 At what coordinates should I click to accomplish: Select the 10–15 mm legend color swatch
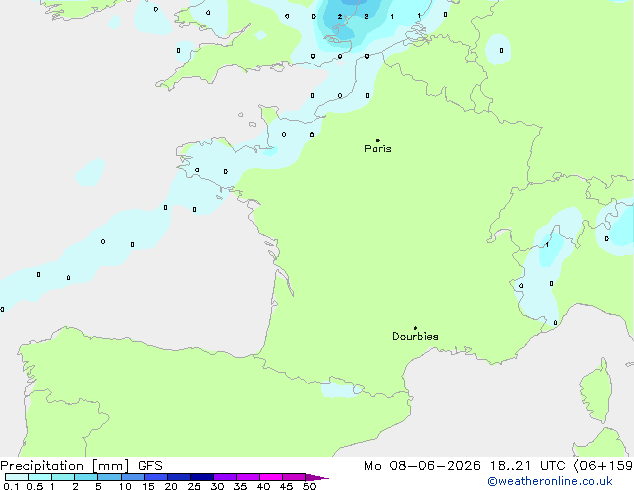pos(133,477)
